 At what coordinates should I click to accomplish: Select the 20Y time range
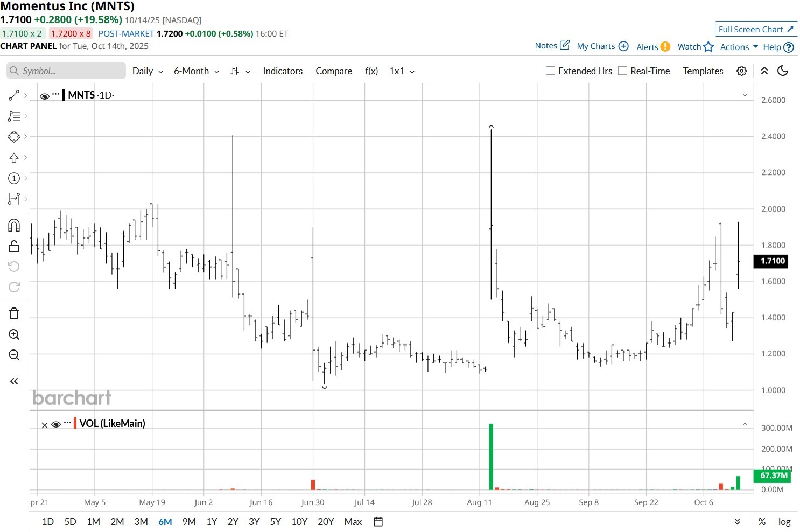[x=326, y=522]
